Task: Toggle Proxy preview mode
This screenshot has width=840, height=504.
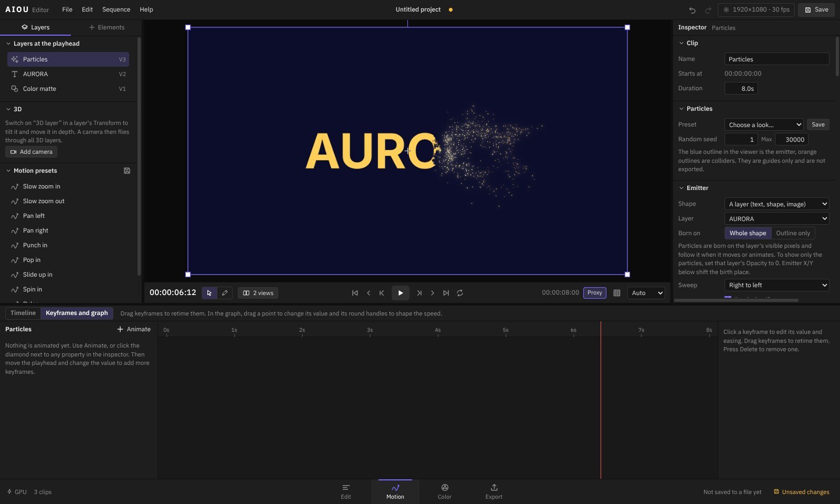Action: click(595, 293)
